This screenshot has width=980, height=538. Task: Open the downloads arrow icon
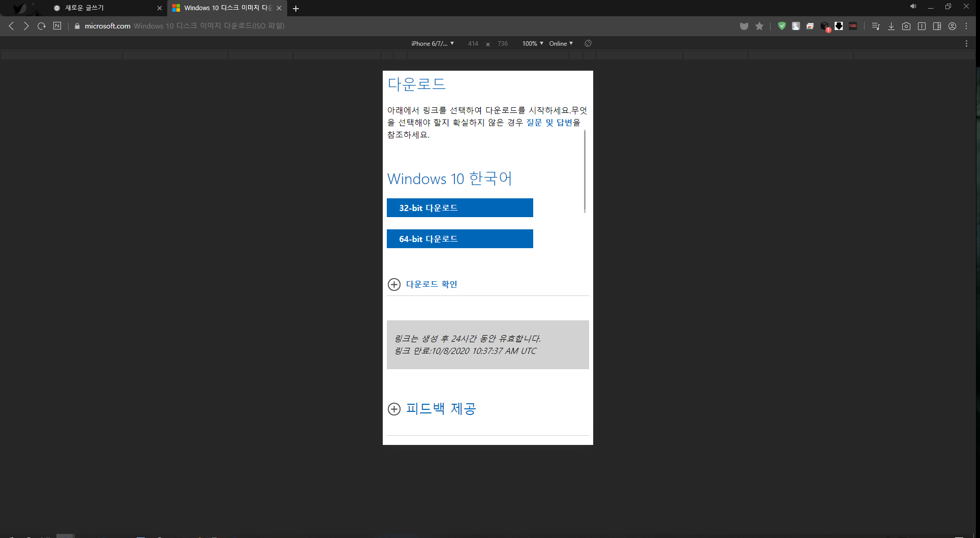click(891, 26)
